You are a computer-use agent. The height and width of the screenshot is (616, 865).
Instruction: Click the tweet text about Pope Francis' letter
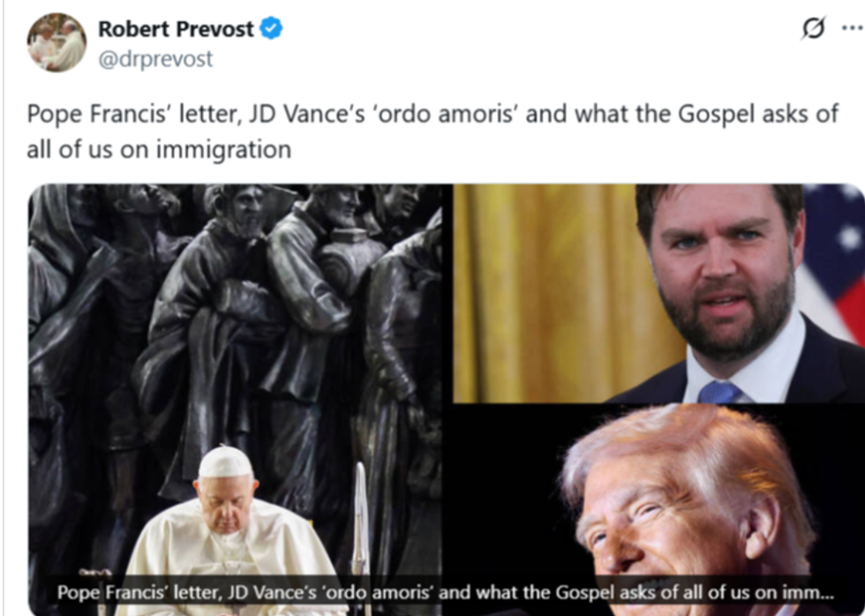click(x=433, y=131)
